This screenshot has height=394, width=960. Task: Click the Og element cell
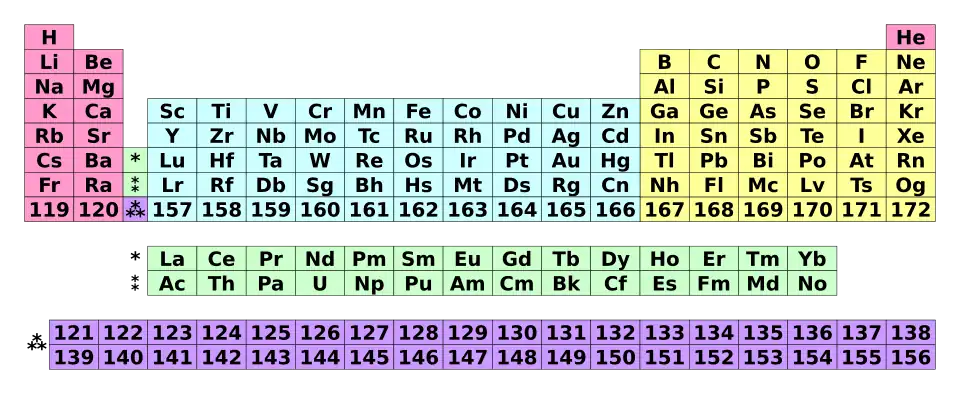pos(911,185)
